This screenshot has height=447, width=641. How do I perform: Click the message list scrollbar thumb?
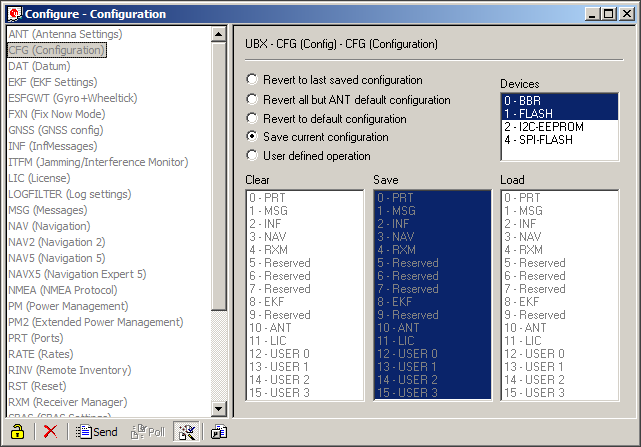click(219, 176)
